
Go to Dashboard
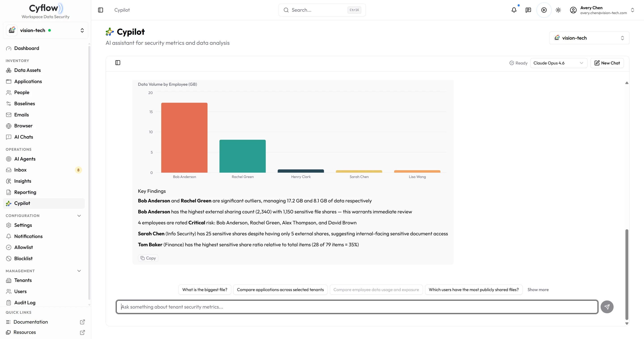(44, 48)
